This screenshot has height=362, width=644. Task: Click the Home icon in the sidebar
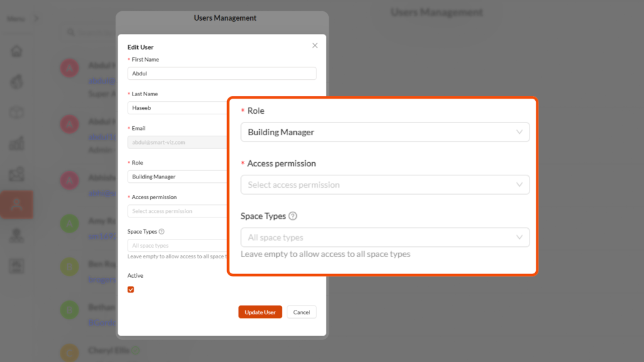point(17,52)
